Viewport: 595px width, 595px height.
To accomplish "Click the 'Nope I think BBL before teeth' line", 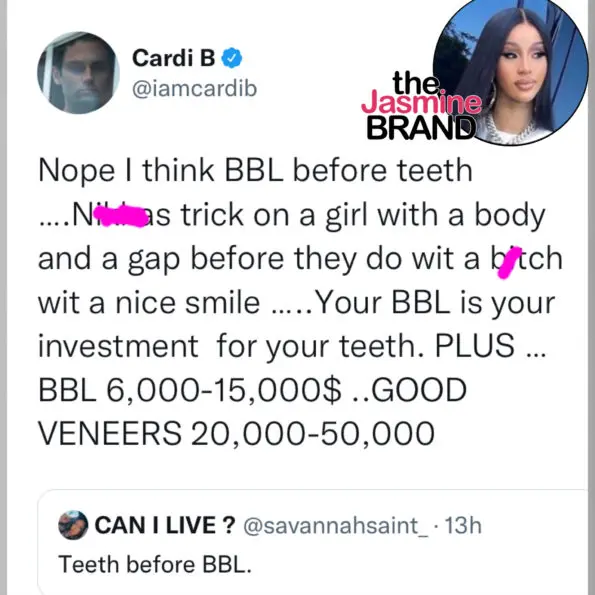I will click(255, 171).
